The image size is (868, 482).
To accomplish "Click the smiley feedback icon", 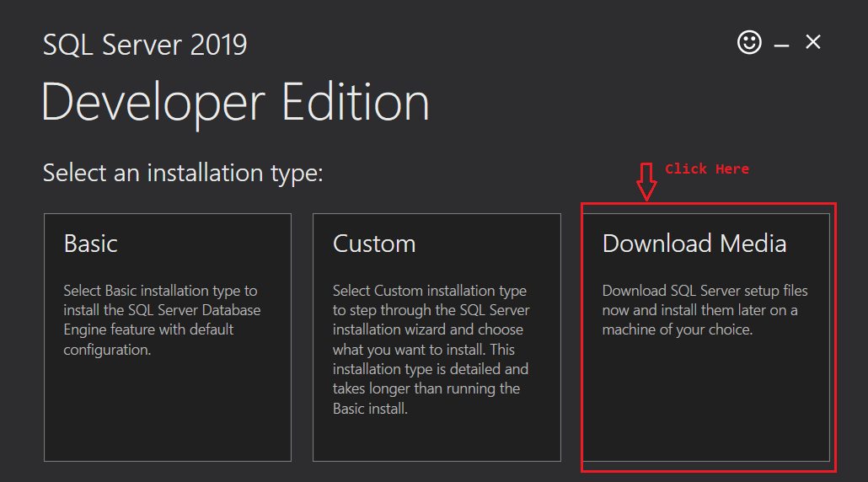I will coord(749,42).
